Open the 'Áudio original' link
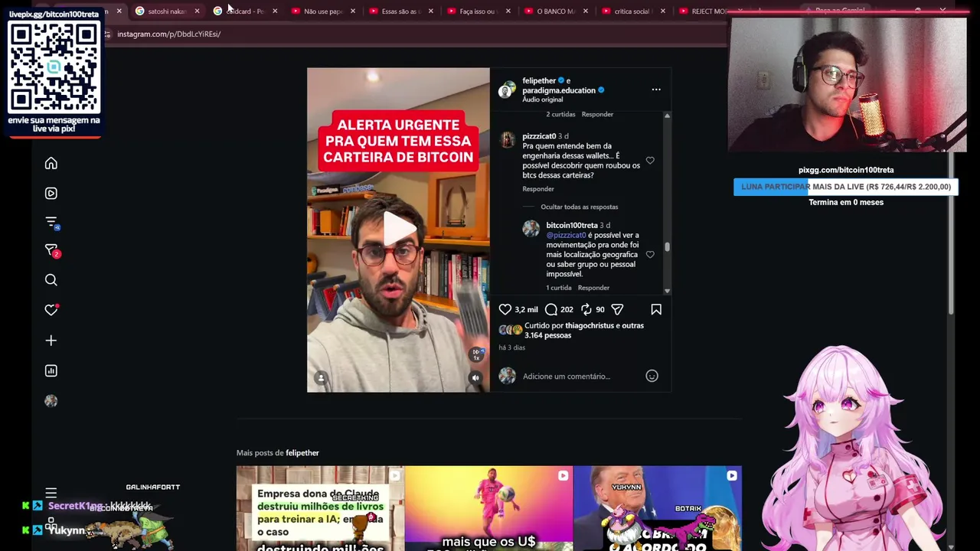980x551 pixels. [543, 99]
